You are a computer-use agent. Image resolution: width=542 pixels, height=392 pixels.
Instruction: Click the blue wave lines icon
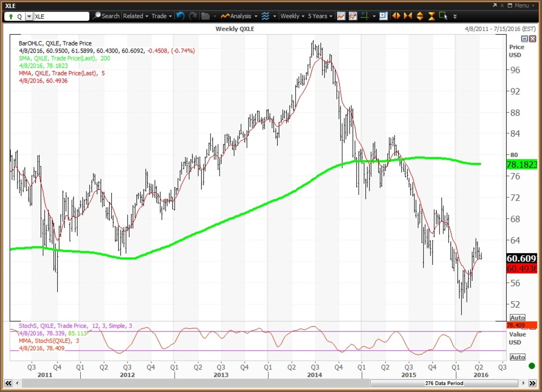tap(266, 16)
